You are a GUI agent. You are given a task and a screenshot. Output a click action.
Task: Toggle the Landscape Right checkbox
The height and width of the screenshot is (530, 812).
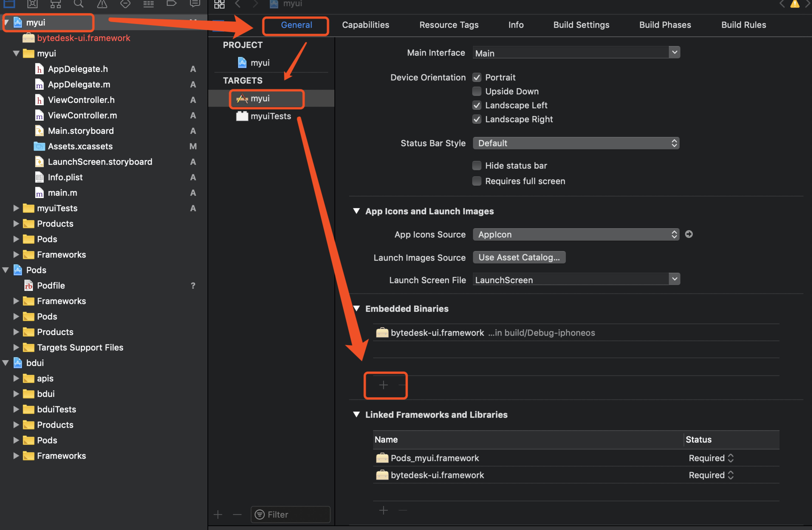tap(477, 119)
